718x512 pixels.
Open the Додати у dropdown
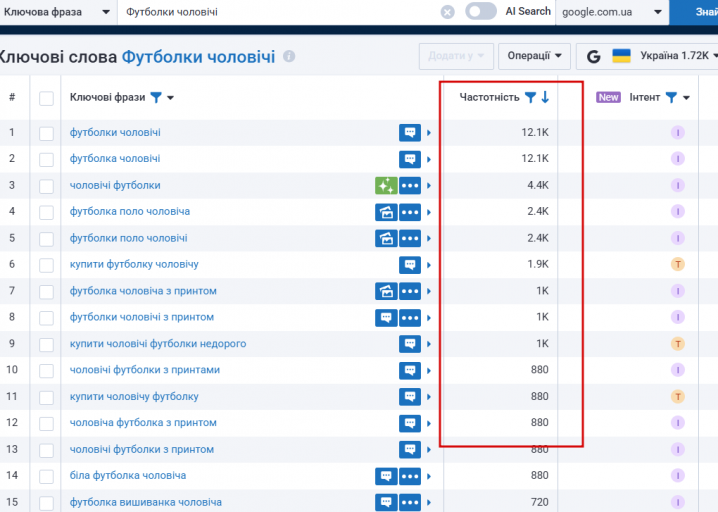tap(456, 56)
